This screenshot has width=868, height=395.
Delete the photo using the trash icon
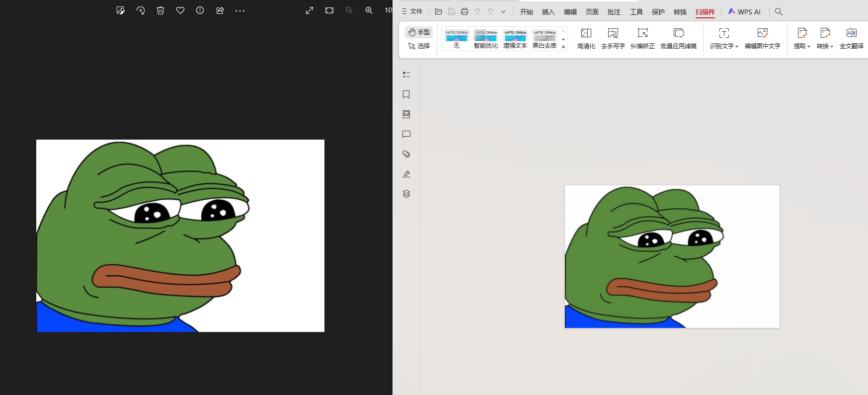(x=160, y=10)
